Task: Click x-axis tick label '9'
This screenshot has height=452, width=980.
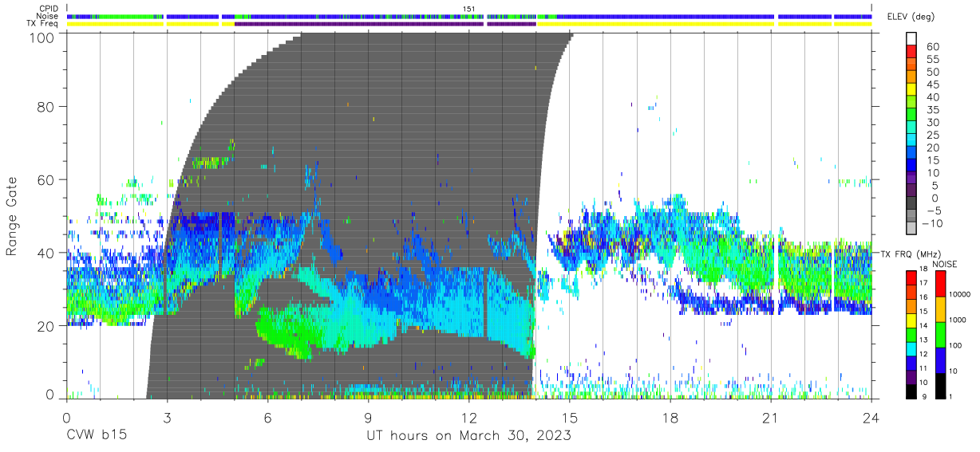Action: [368, 417]
